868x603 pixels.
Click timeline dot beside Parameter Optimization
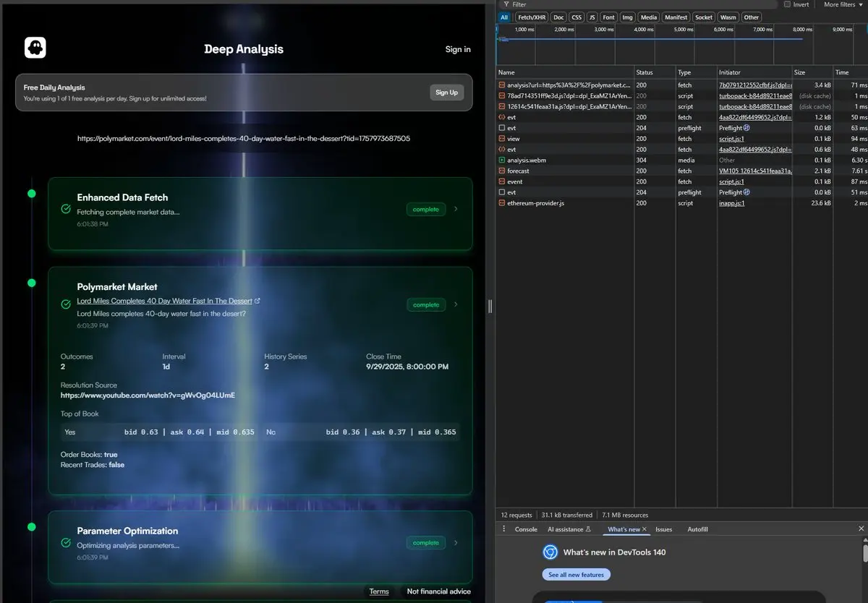click(31, 527)
